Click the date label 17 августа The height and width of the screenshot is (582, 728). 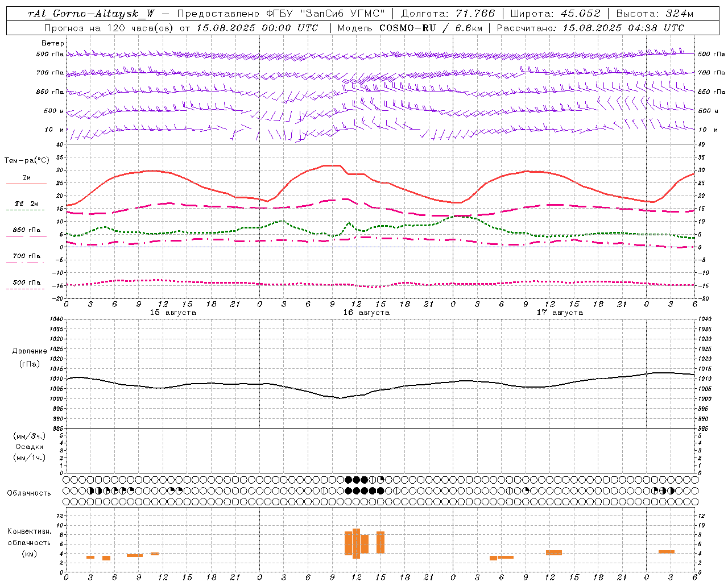point(560,313)
